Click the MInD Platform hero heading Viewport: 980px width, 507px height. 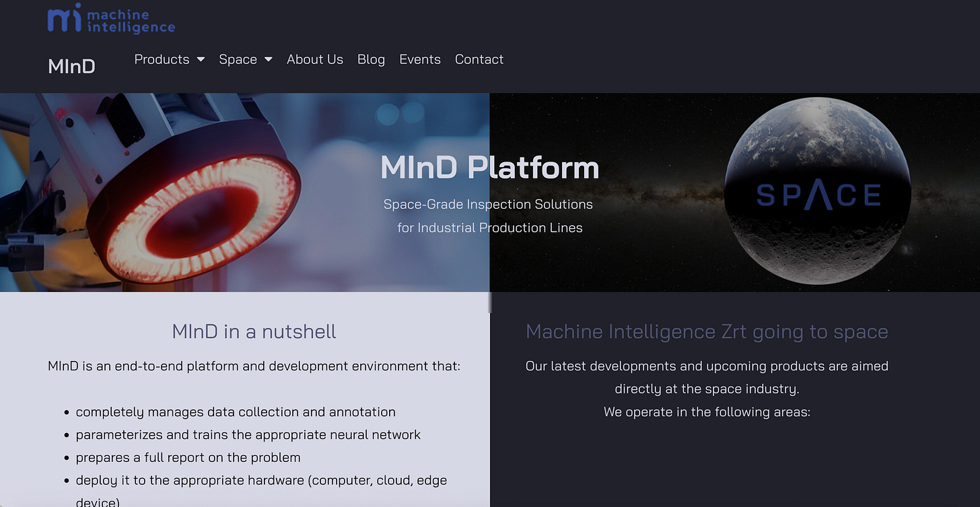pyautogui.click(x=489, y=167)
